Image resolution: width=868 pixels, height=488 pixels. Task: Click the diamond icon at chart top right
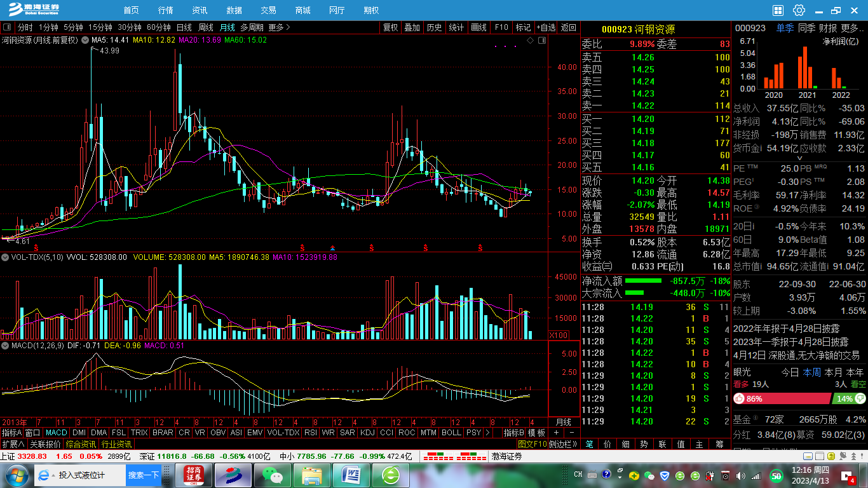coord(531,40)
